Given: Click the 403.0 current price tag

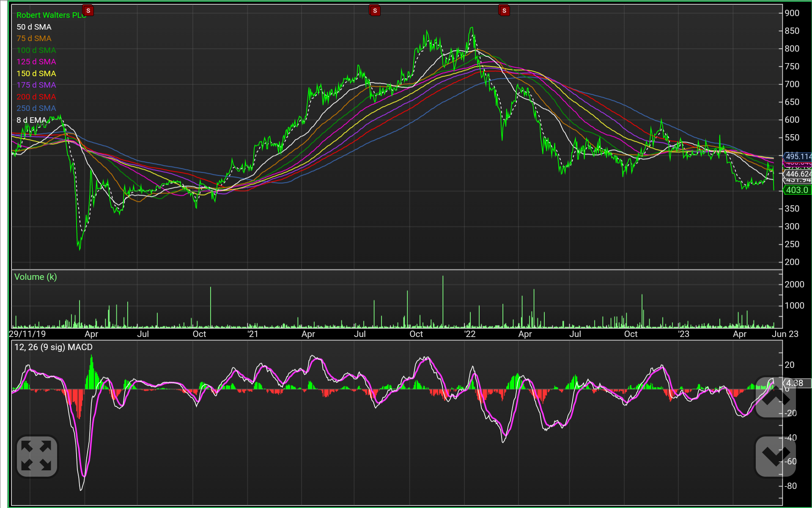Looking at the screenshot, I should click(797, 190).
